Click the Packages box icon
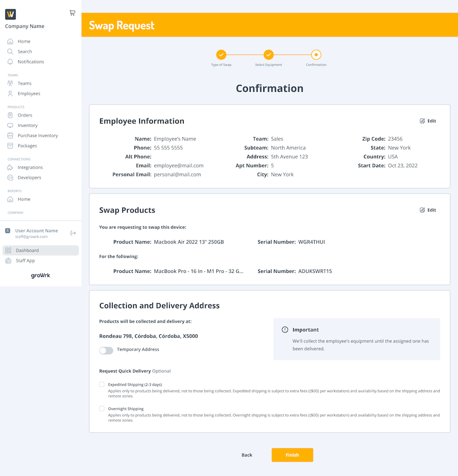The width and height of the screenshot is (458, 476). click(10, 146)
